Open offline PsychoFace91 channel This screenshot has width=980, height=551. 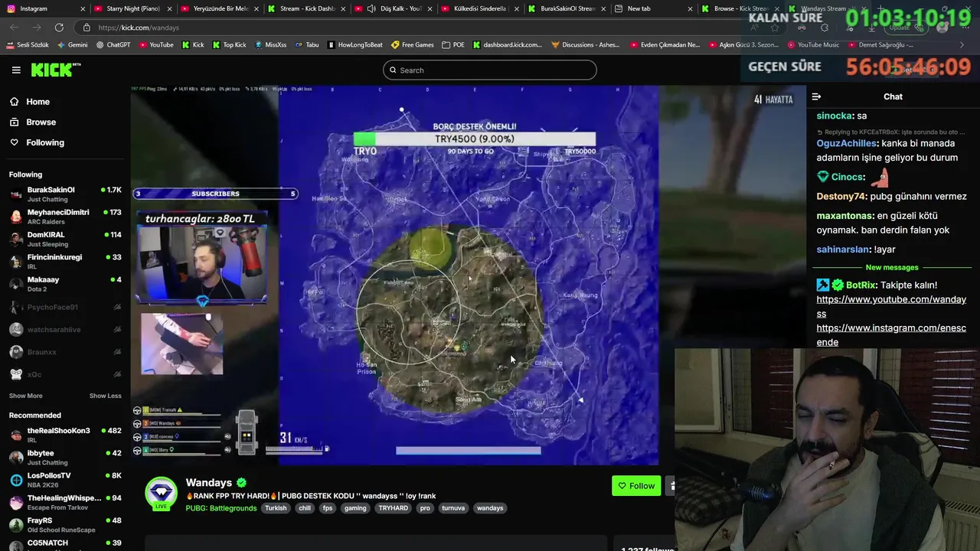coord(65,307)
